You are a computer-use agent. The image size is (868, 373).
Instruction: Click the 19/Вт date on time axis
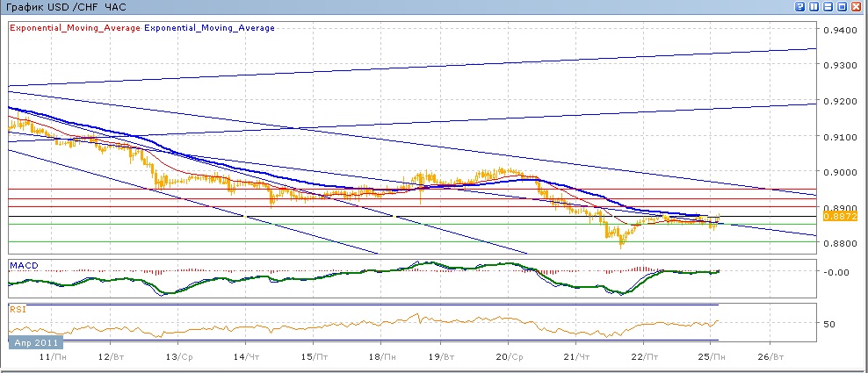coord(442,357)
